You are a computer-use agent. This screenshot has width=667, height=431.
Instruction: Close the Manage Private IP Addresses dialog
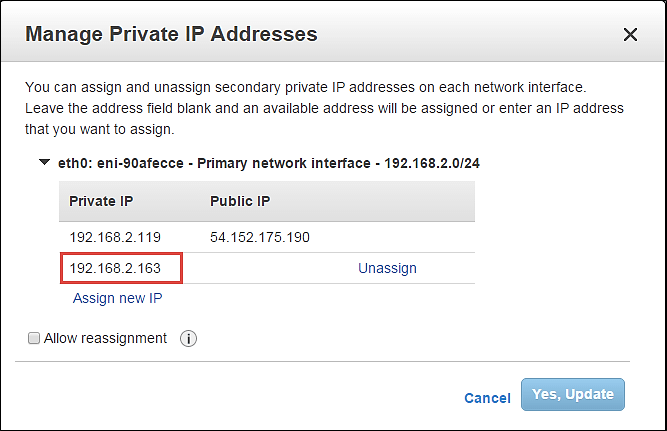630,35
